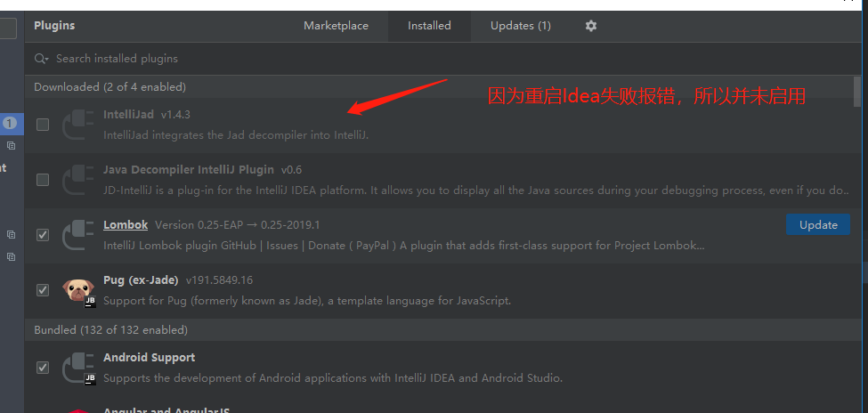Click the Java Decompiler plugin icon

(x=77, y=180)
